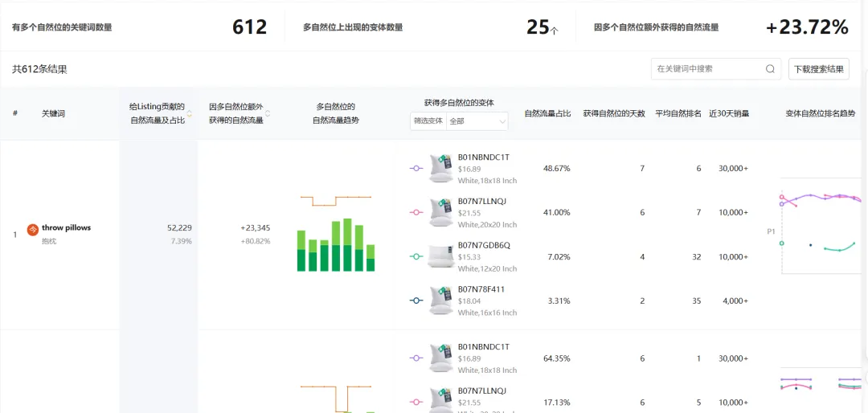Click the 64.35% traffic share value
The width and height of the screenshot is (868, 413).
557,358
